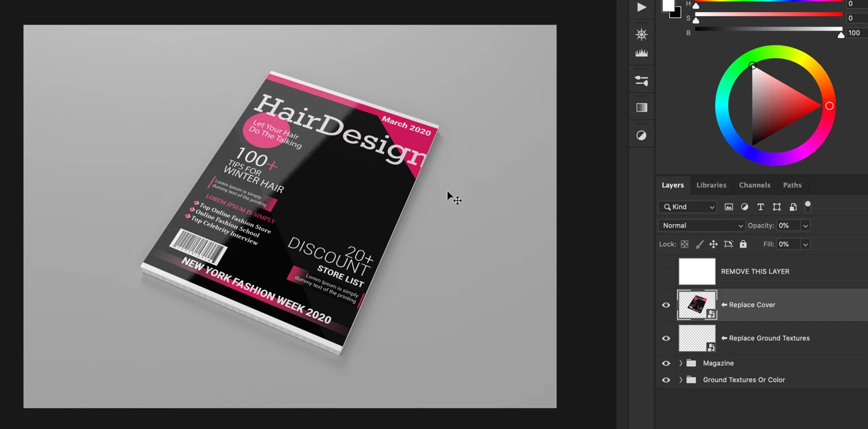Filter layers by shape layers icon
868x429 pixels.
[777, 207]
